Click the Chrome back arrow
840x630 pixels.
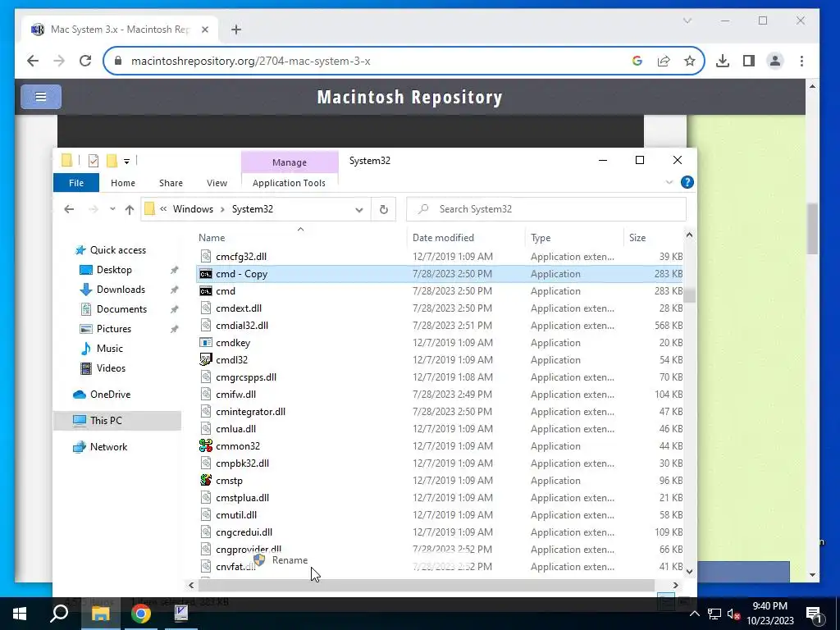coord(33,61)
